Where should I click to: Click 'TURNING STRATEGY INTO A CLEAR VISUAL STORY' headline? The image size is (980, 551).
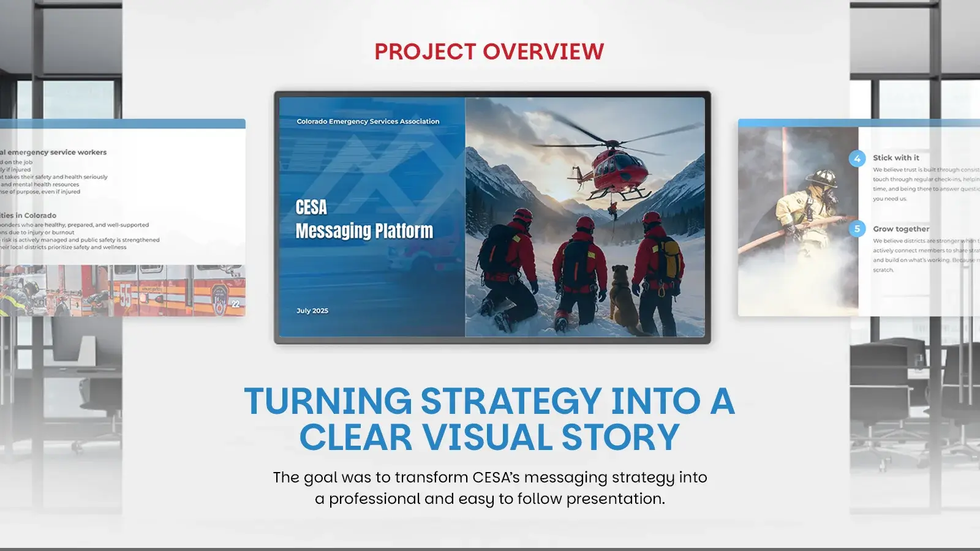pyautogui.click(x=489, y=419)
